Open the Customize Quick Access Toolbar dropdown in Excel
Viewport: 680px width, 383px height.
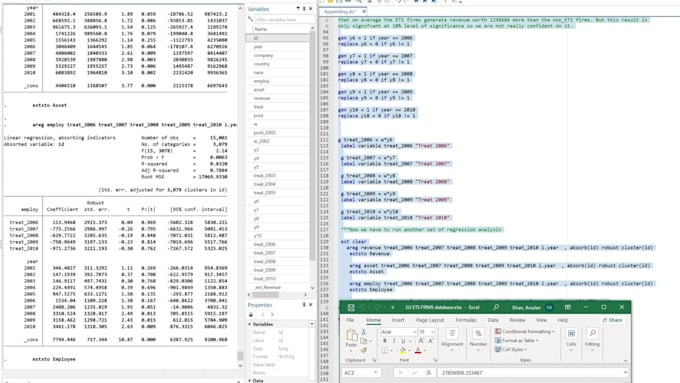coord(392,308)
